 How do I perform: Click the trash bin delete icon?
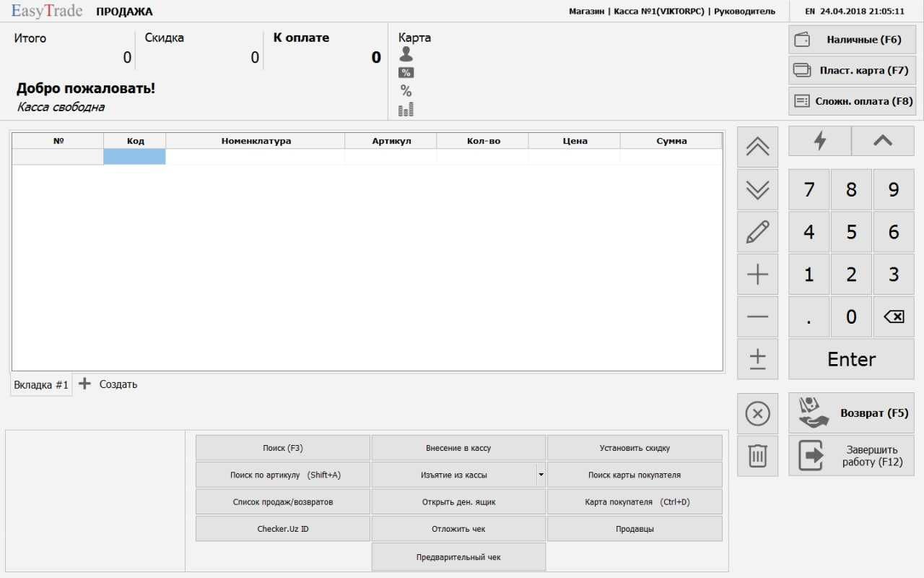tap(757, 456)
